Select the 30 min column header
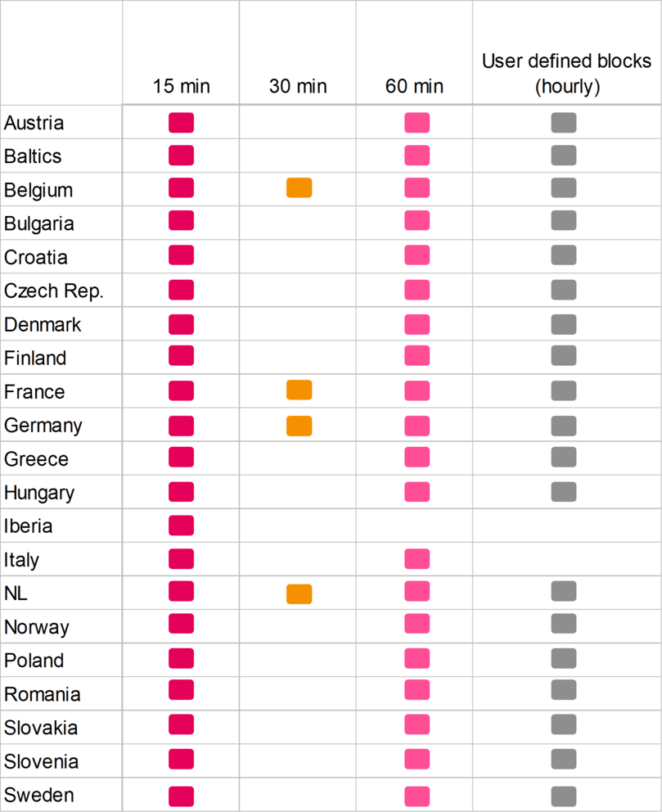Screen dimensions: 662x812 [298, 86]
